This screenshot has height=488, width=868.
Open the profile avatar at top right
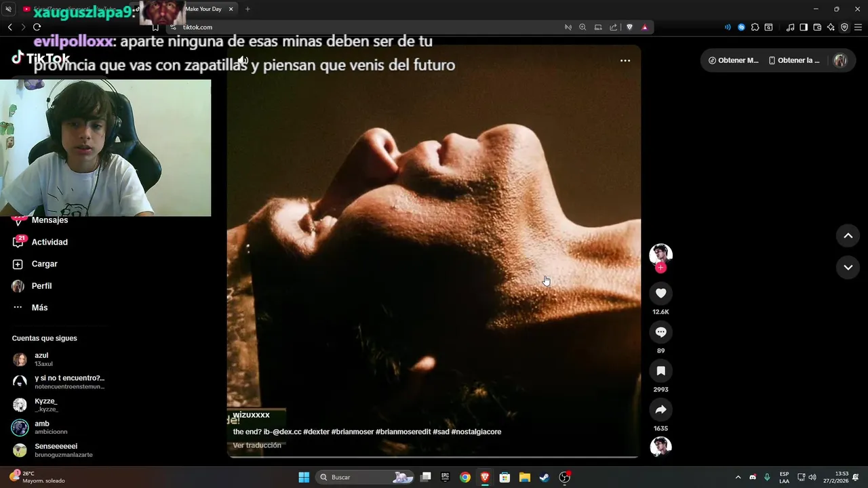(840, 60)
